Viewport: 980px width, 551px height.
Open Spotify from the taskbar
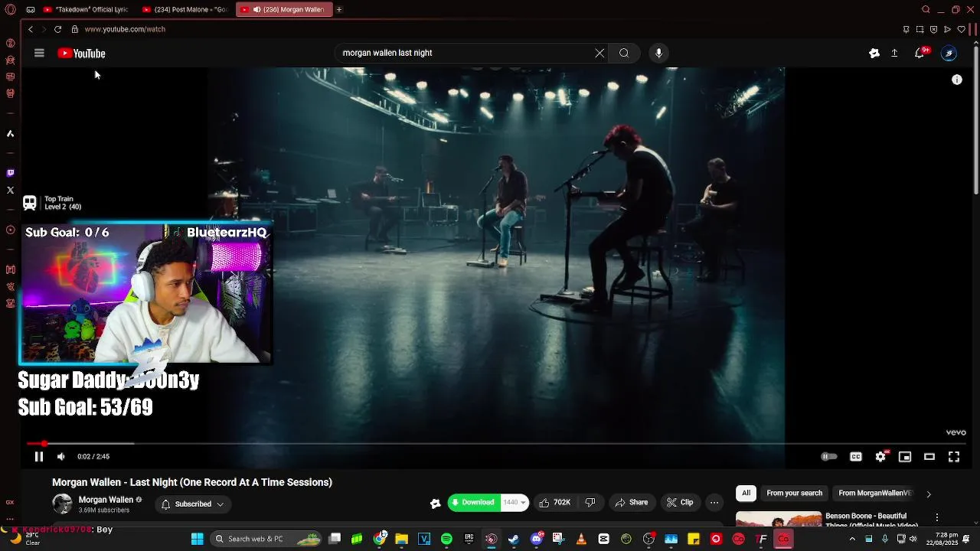click(446, 539)
